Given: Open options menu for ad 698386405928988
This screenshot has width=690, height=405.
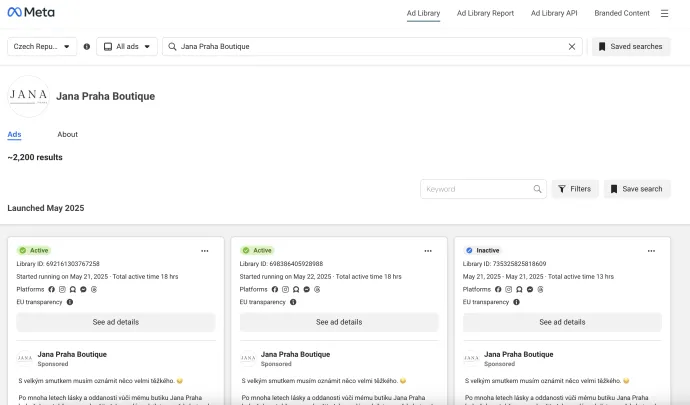Looking at the screenshot, I should click(x=428, y=251).
